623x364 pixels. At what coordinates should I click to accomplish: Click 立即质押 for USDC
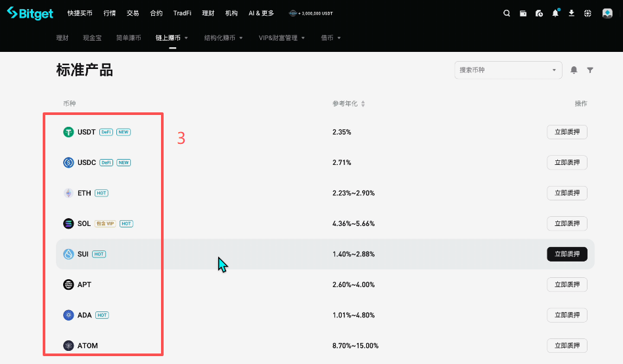[567, 162]
